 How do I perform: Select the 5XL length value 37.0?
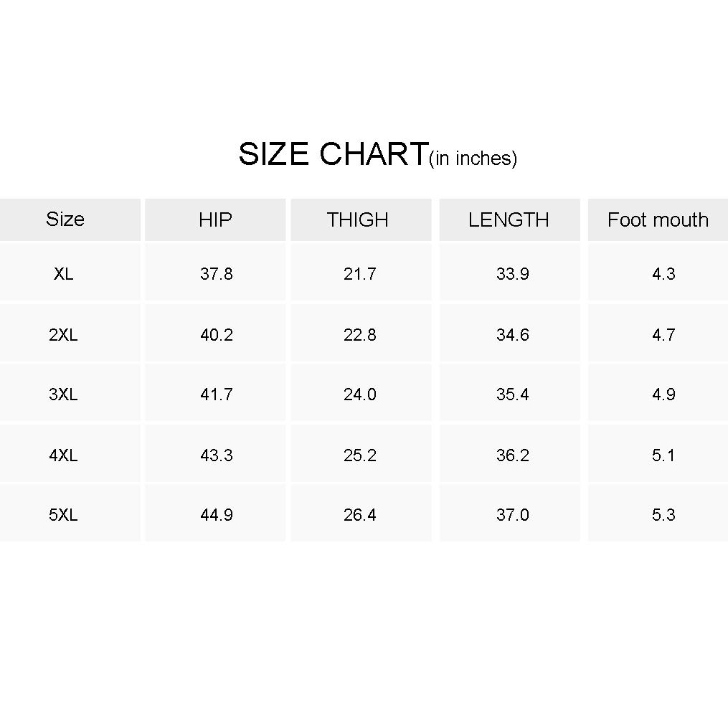click(x=512, y=515)
